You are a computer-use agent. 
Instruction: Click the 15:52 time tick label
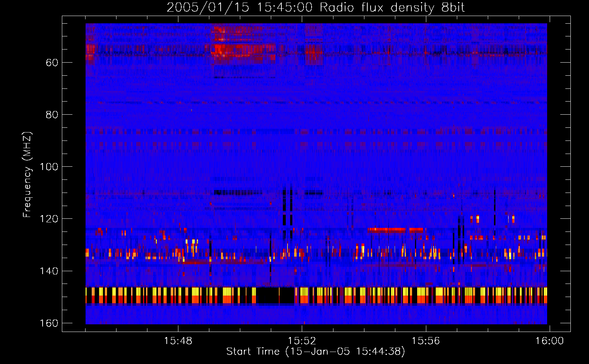302,341
